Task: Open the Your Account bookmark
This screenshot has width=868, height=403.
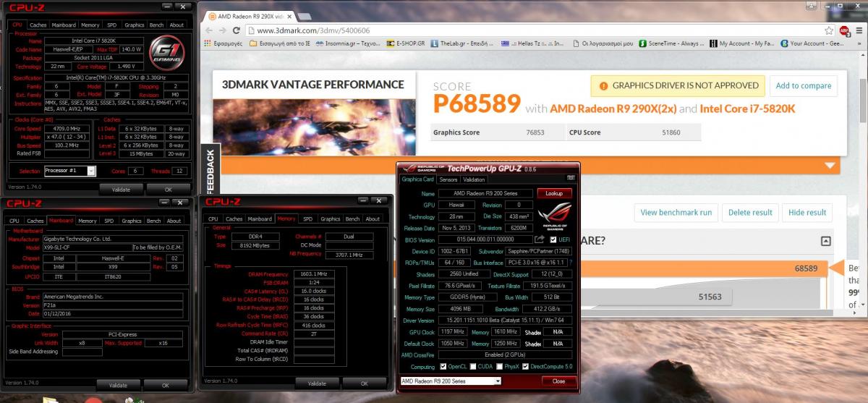Action: tap(812, 43)
